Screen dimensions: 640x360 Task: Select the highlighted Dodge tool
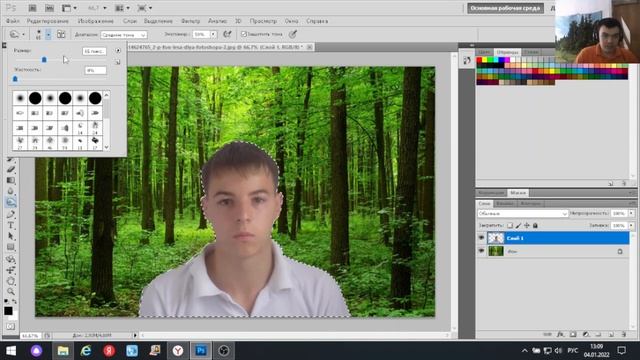[x=11, y=202]
